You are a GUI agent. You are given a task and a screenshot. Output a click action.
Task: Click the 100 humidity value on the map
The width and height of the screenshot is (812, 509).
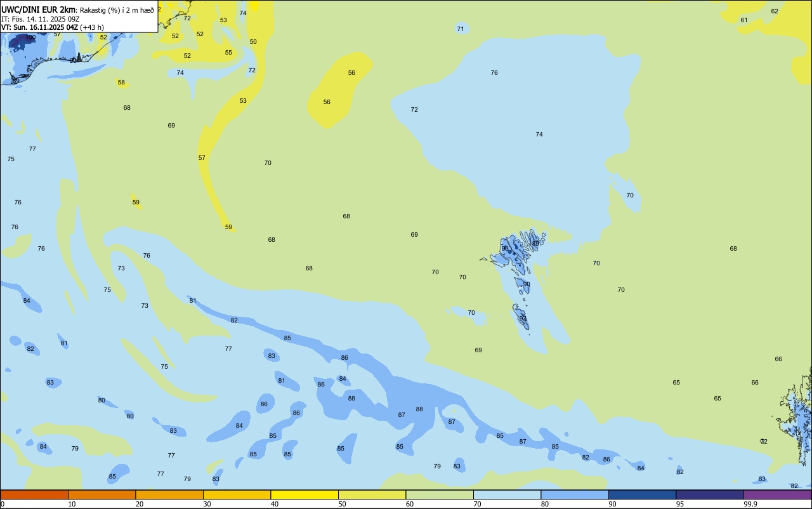click(x=30, y=37)
